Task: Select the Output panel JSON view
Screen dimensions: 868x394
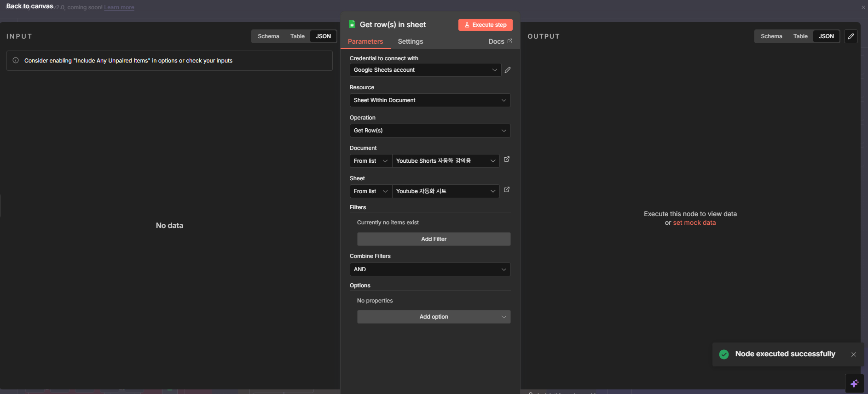Action: (x=826, y=36)
